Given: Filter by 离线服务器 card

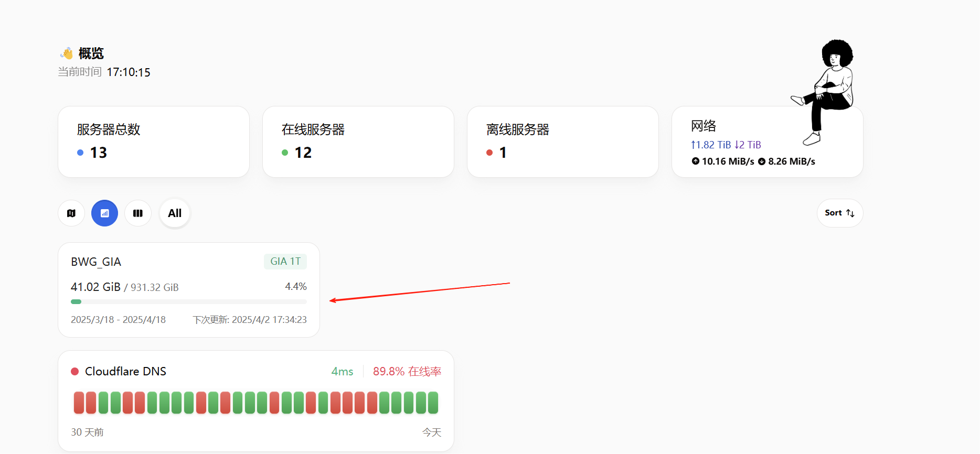Looking at the screenshot, I should [563, 142].
